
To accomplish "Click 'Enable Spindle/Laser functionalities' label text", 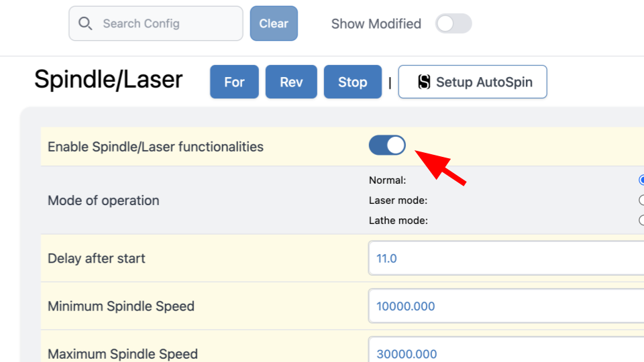I will point(156,147).
